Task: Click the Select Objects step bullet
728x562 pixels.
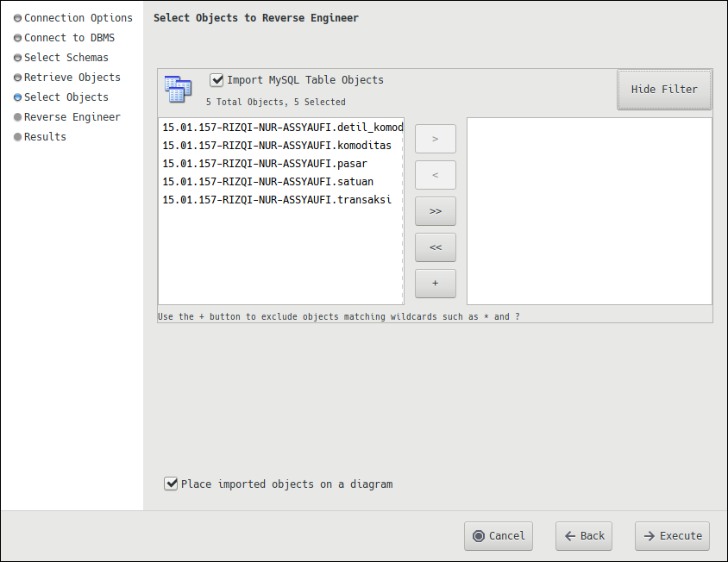Action: point(17,97)
